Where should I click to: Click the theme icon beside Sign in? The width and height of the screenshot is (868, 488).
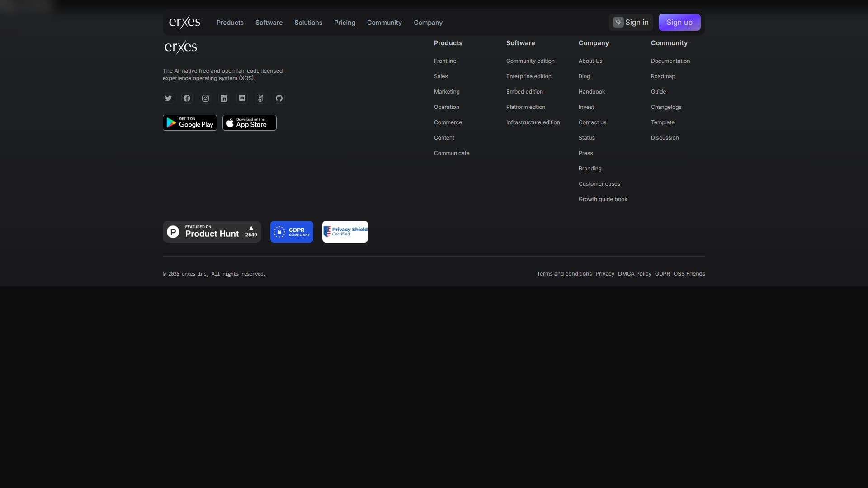tap(618, 22)
